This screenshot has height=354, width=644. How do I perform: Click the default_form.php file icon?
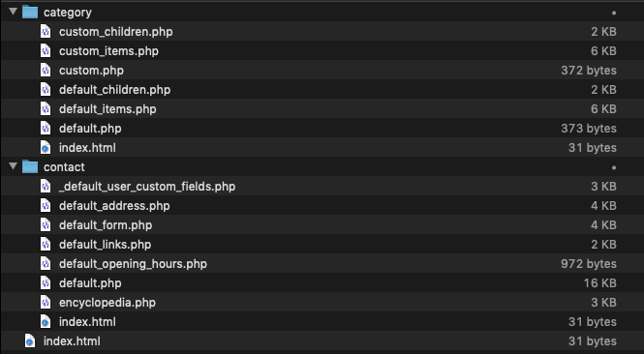[x=46, y=224]
